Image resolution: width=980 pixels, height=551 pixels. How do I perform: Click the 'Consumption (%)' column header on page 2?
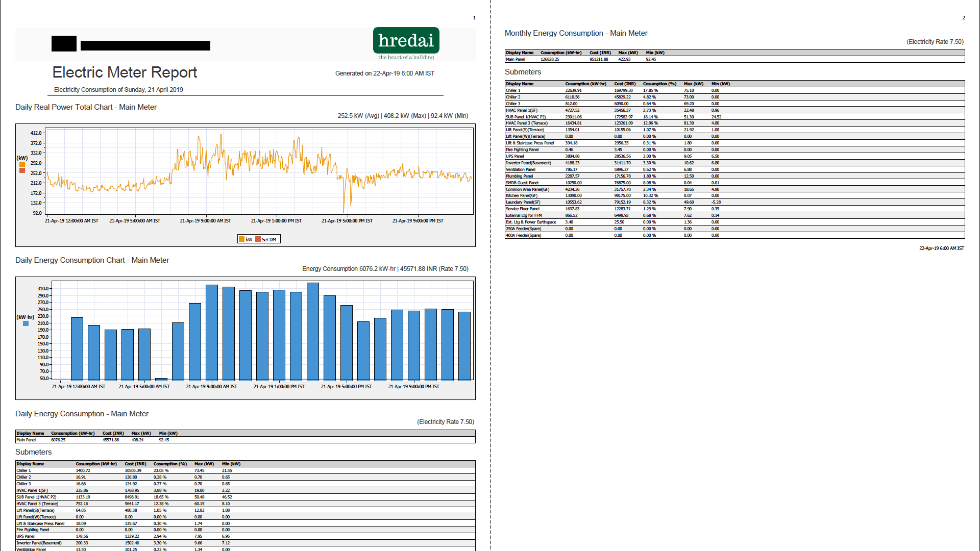tap(659, 84)
